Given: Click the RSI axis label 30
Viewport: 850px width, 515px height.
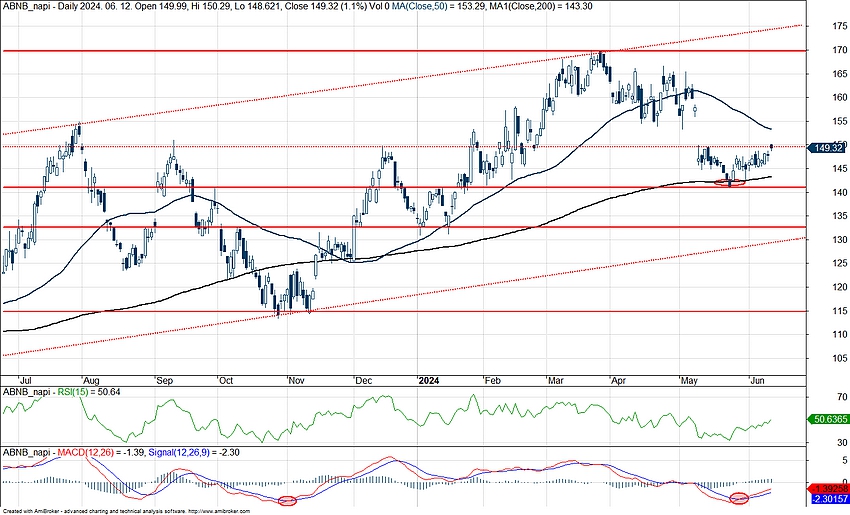Looking at the screenshot, I should [842, 442].
